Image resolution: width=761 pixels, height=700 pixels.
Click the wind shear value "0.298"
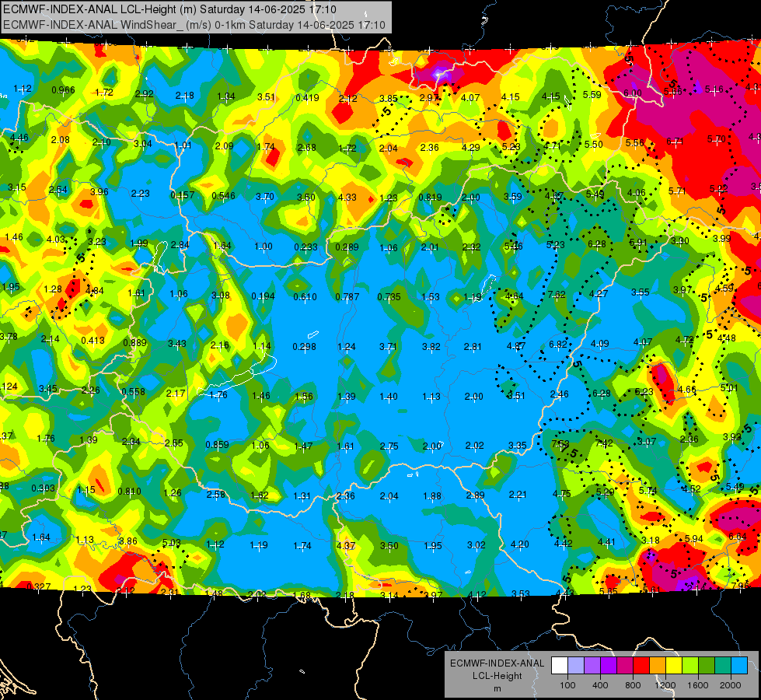(304, 347)
